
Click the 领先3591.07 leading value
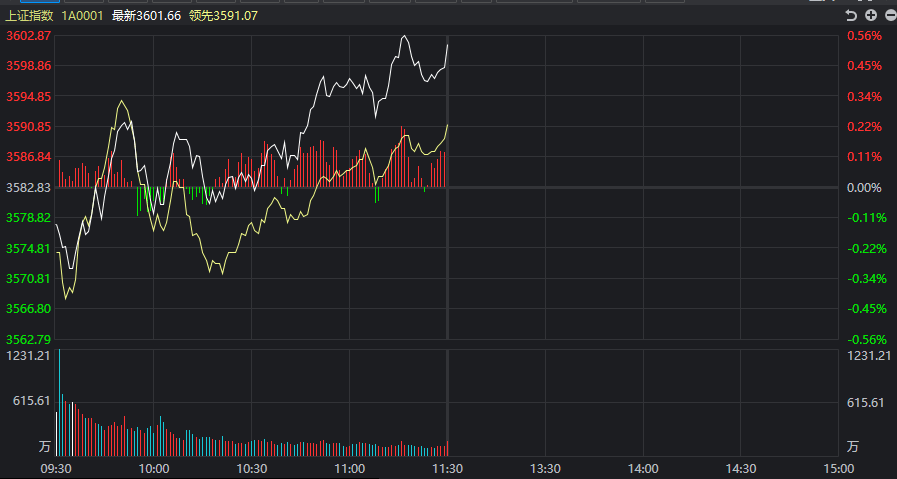223,16
